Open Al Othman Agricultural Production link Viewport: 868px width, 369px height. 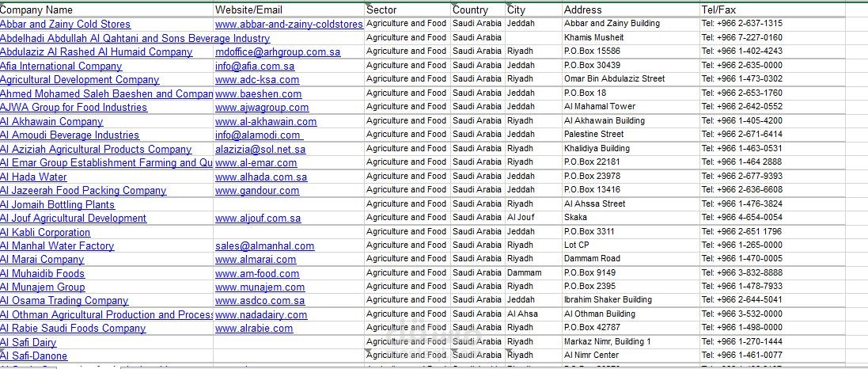[x=106, y=314]
